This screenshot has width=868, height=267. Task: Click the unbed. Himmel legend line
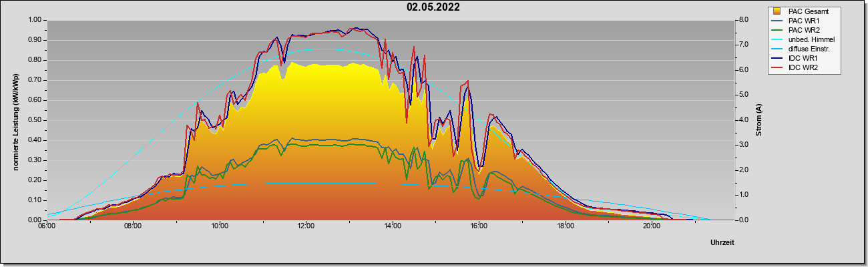click(777, 40)
